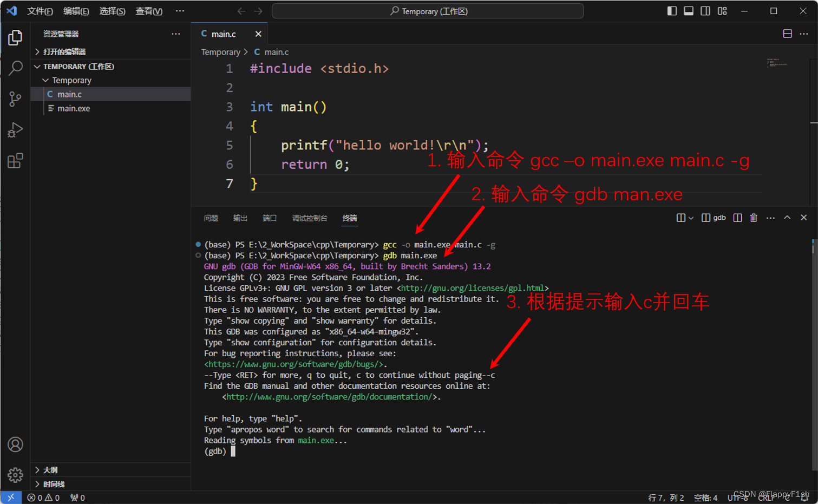
Task: Open the Run and Debug view
Action: point(15,130)
